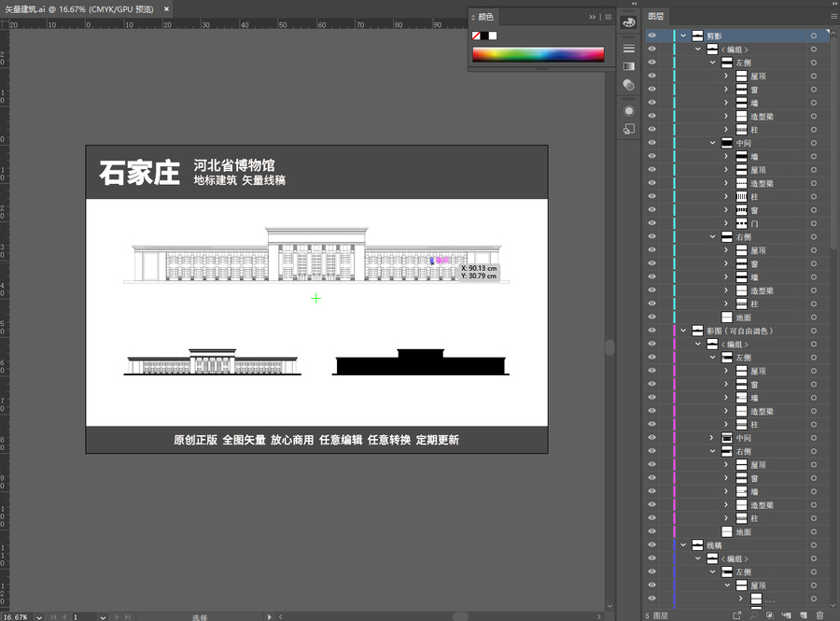This screenshot has width=840, height=621.
Task: Open the zoom level dropdown arrow
Action: (x=39, y=616)
